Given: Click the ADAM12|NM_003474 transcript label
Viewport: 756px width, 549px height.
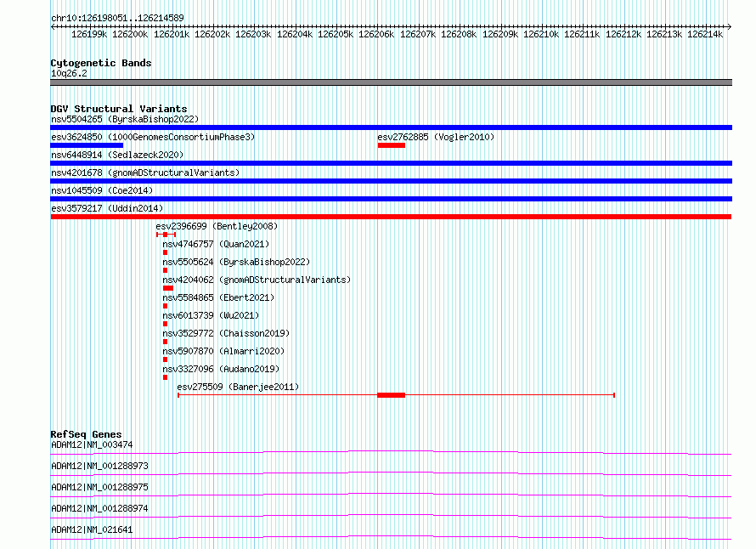Looking at the screenshot, I should 92,444.
